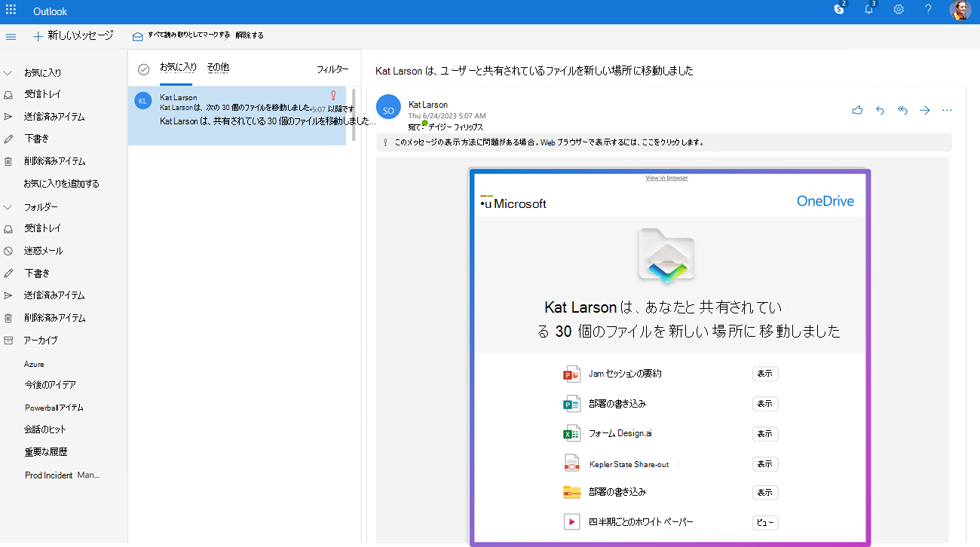The width and height of the screenshot is (980, 547).
Task: Reply all using the double-arrow icon
Action: point(902,110)
